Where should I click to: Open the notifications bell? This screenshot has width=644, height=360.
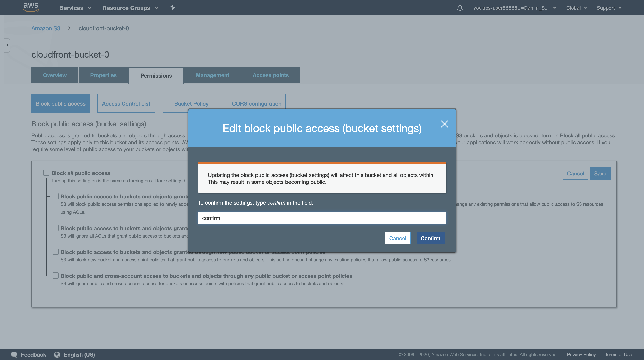point(460,8)
